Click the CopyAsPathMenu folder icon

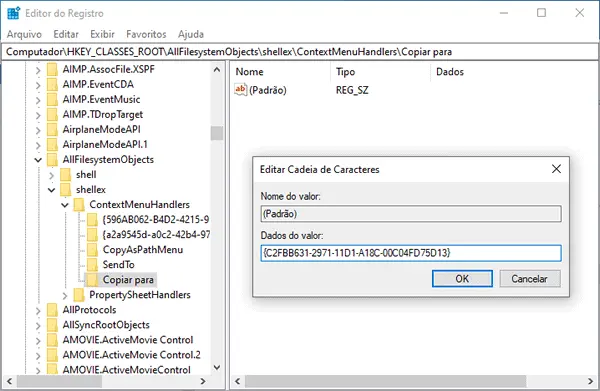point(92,250)
